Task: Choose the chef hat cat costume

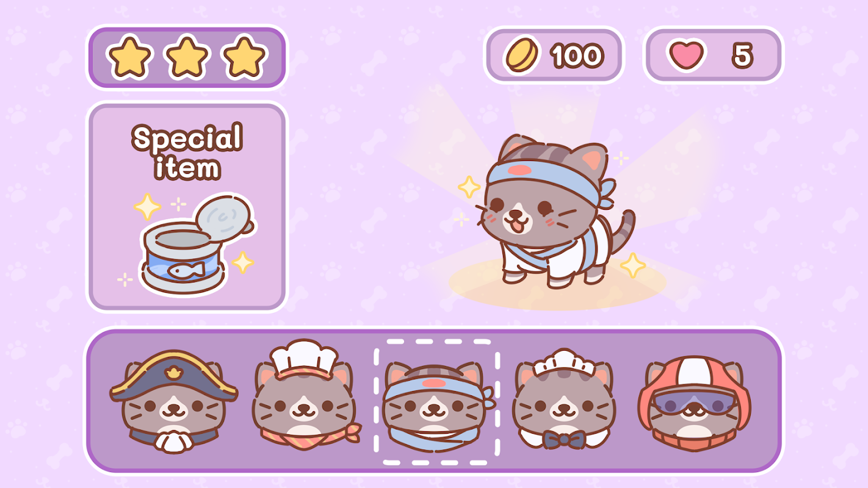Action: [305, 395]
